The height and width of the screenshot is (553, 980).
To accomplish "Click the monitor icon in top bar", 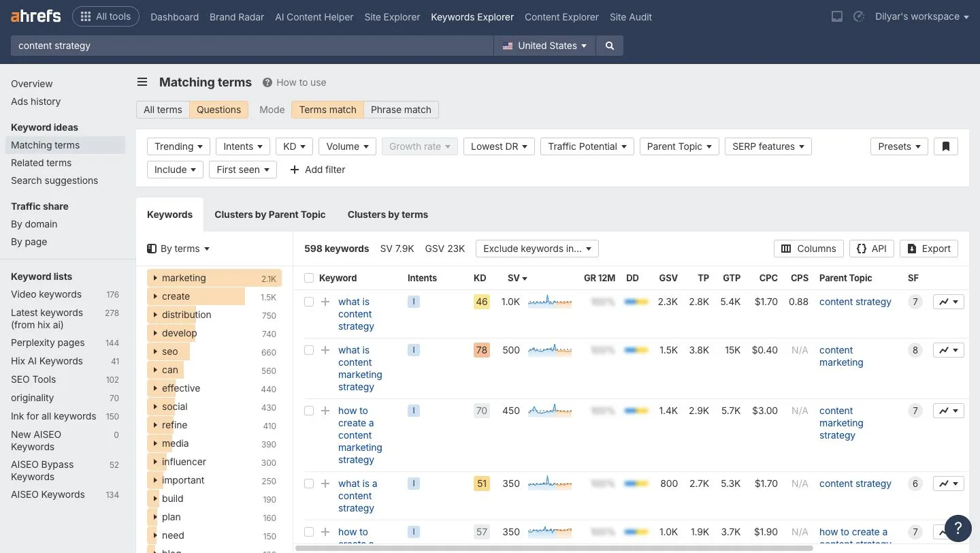I will pyautogui.click(x=837, y=16).
